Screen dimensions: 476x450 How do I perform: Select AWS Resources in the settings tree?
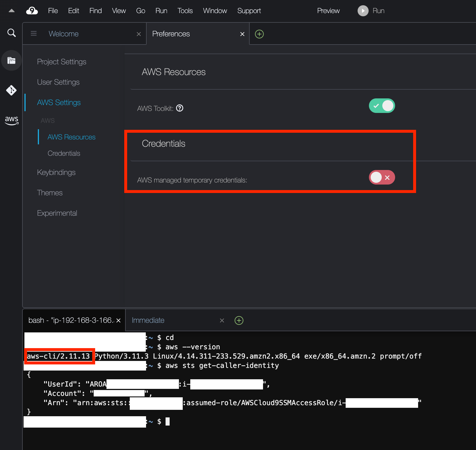pos(71,137)
